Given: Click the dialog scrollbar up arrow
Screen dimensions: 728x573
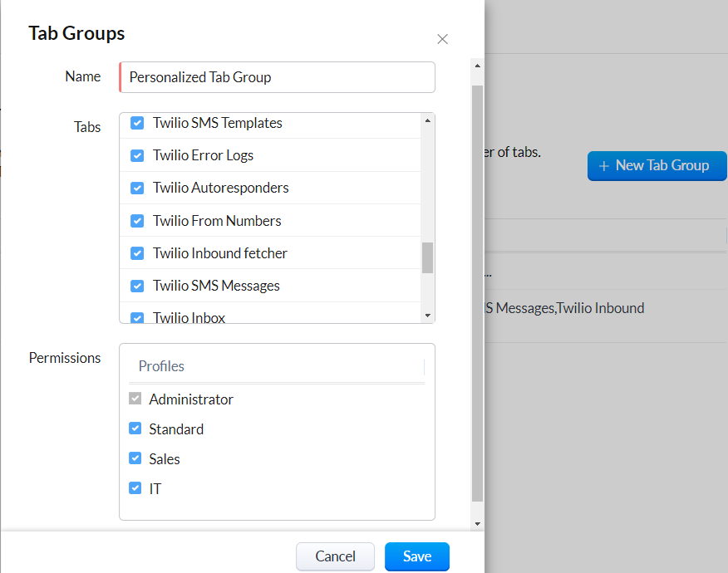Looking at the screenshot, I should pos(477,66).
